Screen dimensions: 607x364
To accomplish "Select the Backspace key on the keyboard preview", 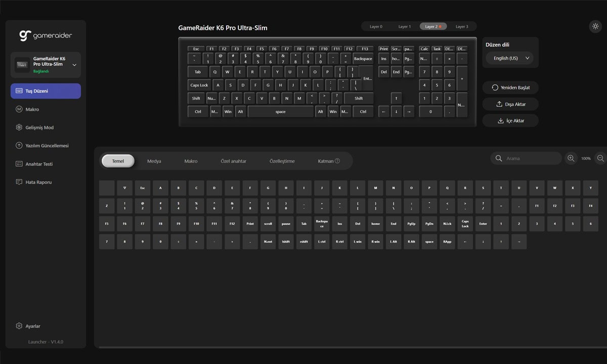I will (x=363, y=59).
